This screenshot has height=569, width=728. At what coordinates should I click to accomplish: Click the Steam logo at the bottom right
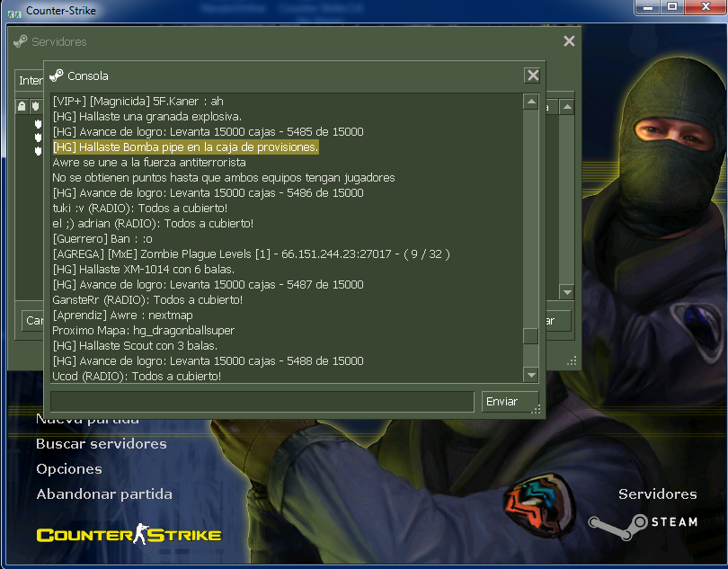pos(643,526)
